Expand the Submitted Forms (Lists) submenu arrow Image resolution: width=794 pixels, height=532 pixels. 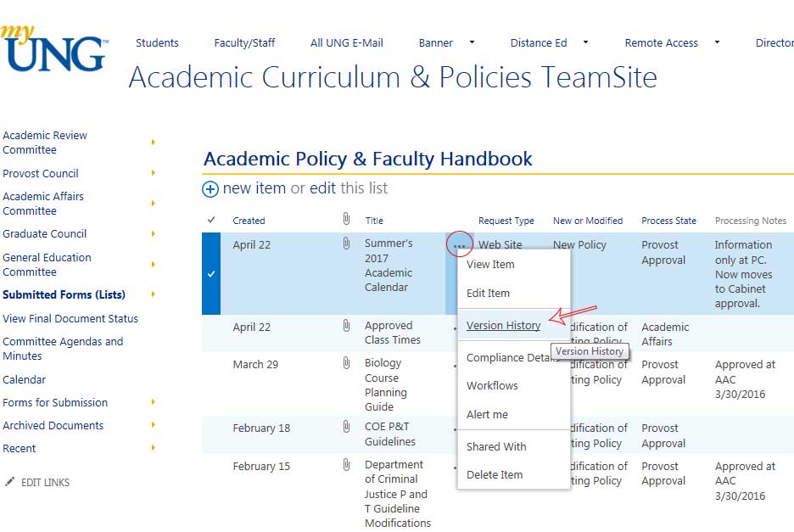pyautogui.click(x=153, y=294)
